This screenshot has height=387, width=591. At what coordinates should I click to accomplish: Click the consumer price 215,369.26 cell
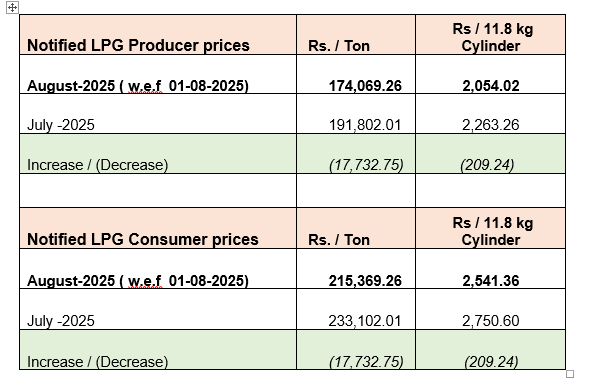[x=356, y=269]
